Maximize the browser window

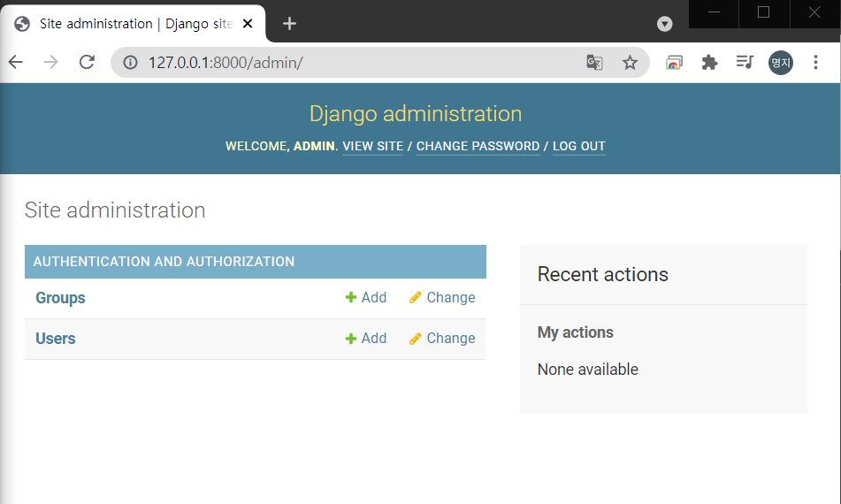[764, 12]
